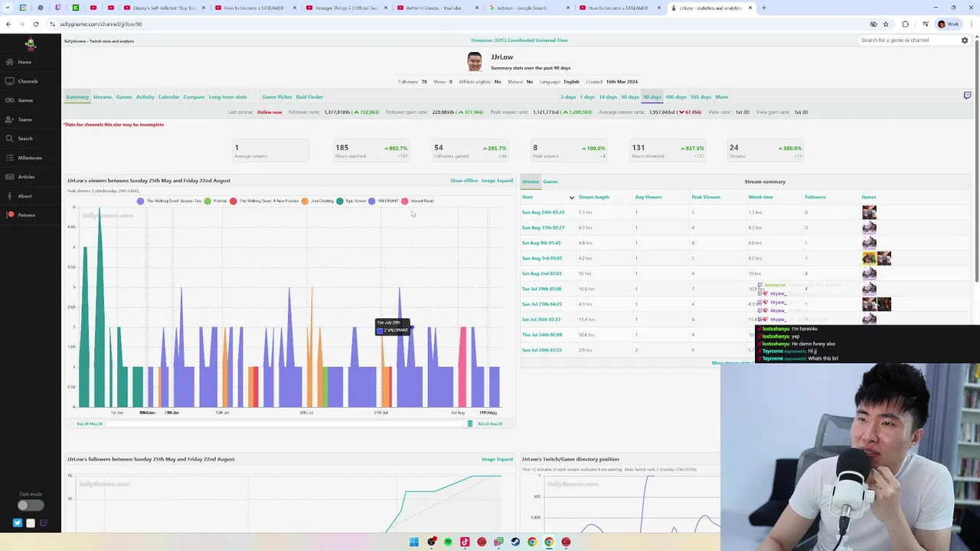Viewport: 980px width, 551px height.
Task: Open Milestones in the sidebar
Action: [30, 158]
